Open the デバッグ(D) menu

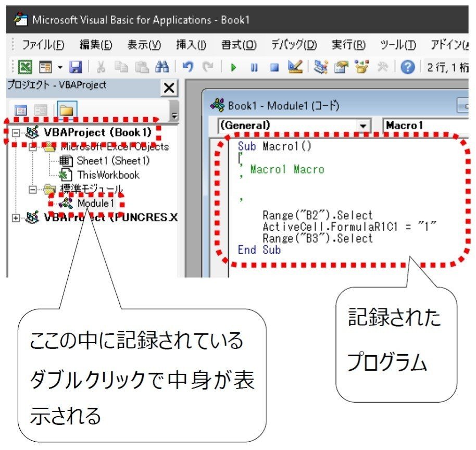coord(294,45)
